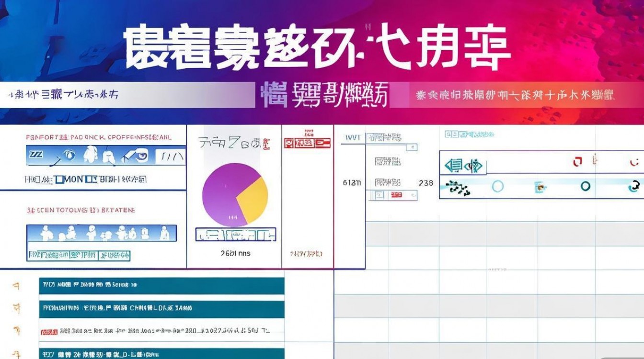Screen dimensions: 644x359
Task: Select the camera icon in the toolbar row
Action: click(x=69, y=156)
